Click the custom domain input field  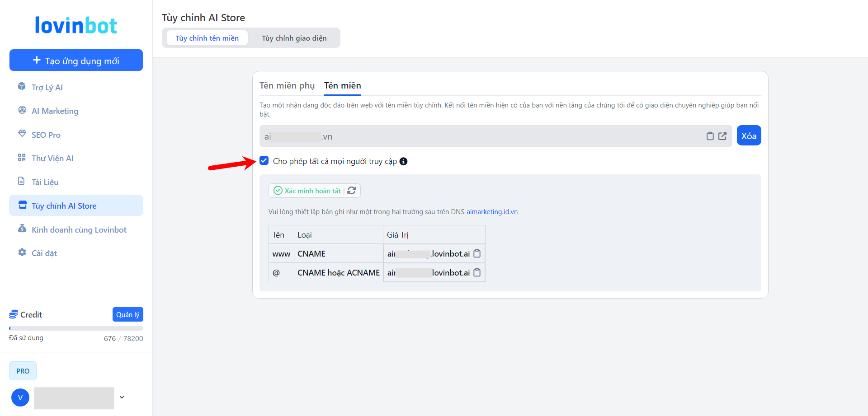tap(479, 136)
